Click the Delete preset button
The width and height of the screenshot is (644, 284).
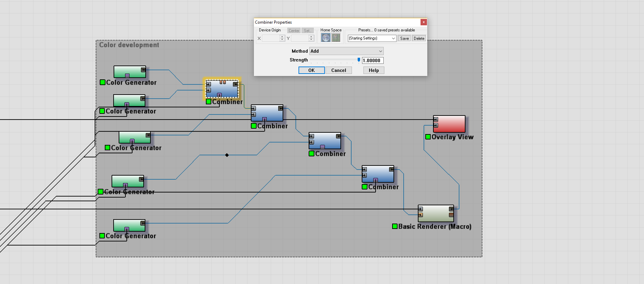click(419, 38)
